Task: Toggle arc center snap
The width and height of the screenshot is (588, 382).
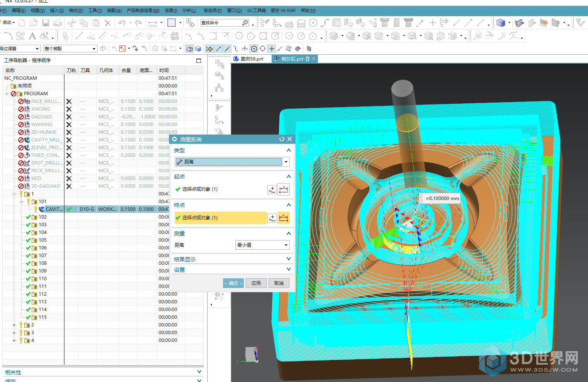Action: tap(254, 49)
